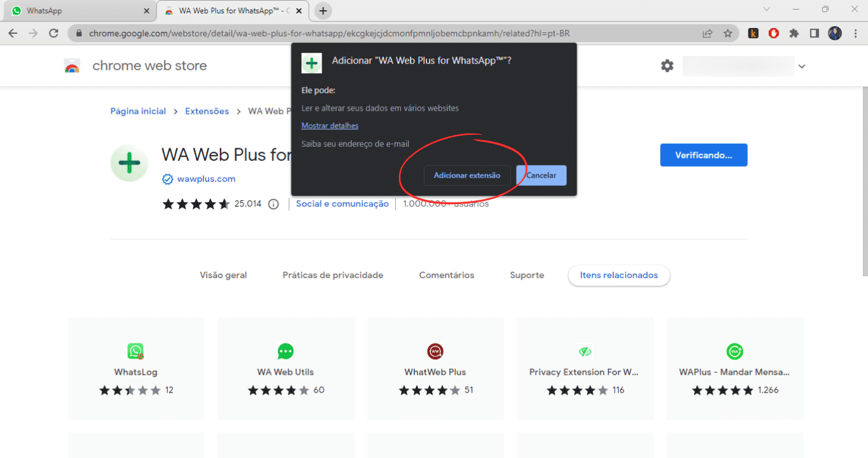Select the Suporte tab
Image resolution: width=868 pixels, height=458 pixels.
(527, 275)
